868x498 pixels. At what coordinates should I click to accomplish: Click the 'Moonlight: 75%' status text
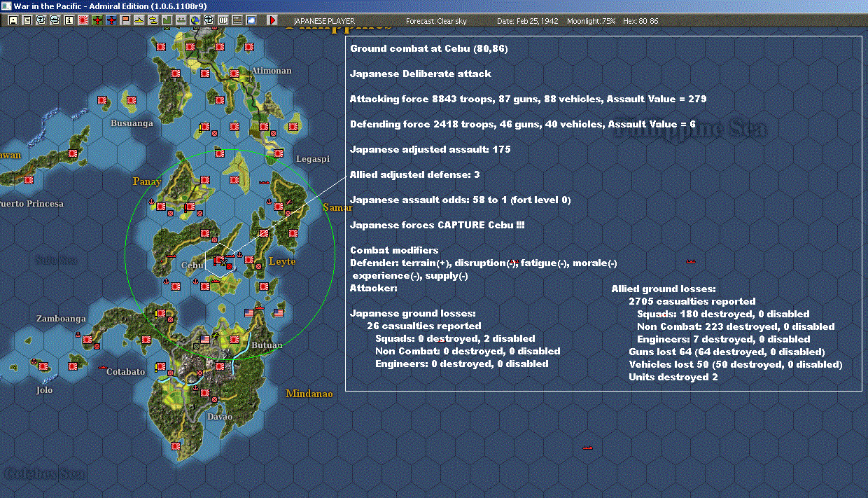coord(591,22)
